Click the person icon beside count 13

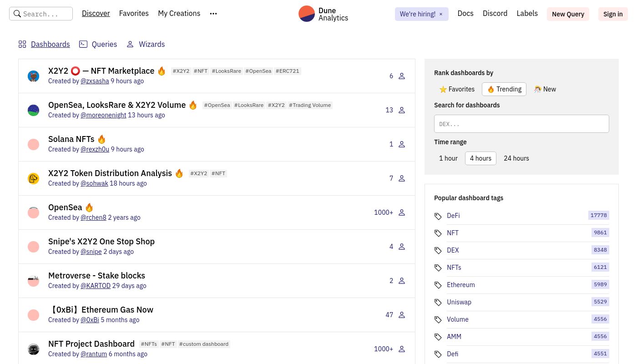(x=402, y=110)
